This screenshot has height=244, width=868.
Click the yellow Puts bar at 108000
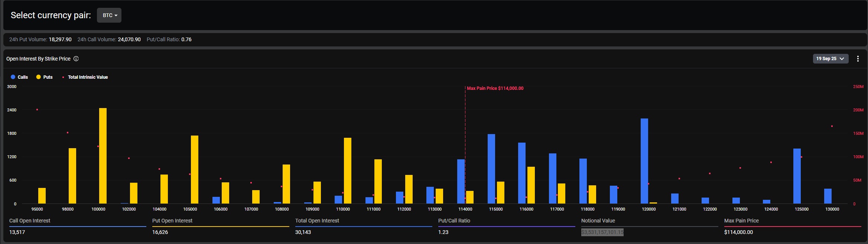click(x=286, y=184)
